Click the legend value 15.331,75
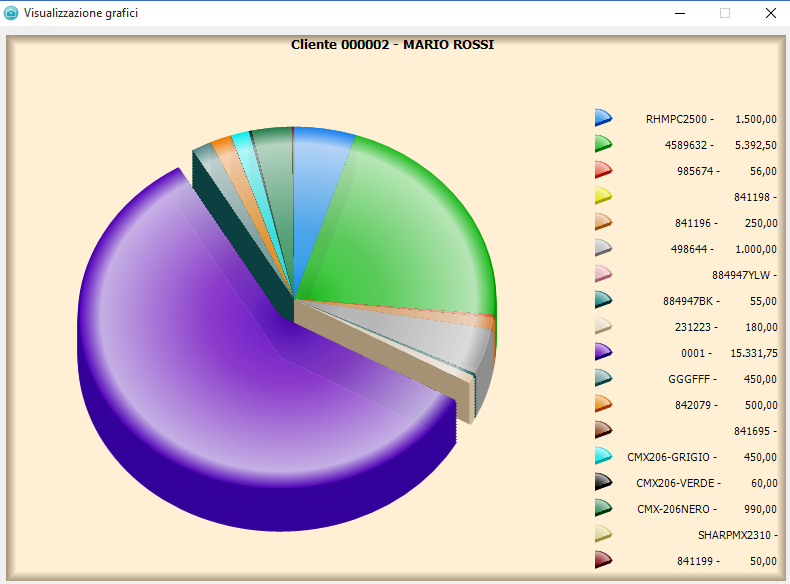Viewport: 790px width, 584px height. click(754, 353)
